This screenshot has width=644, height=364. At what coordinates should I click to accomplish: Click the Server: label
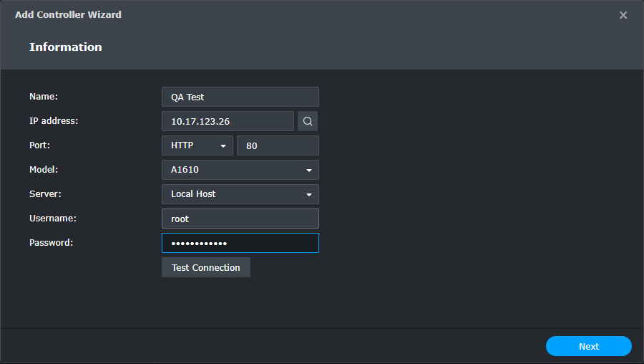[x=45, y=193]
